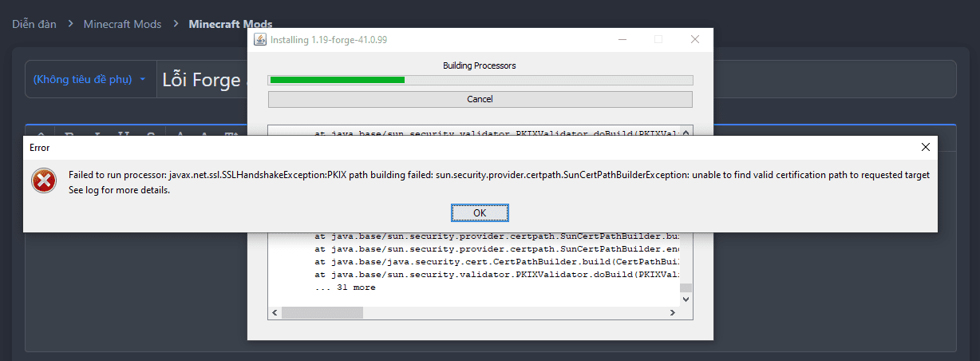Viewport: 980px width, 361px height.
Task: Click the log's scroll down arrow
Action: coord(686,299)
